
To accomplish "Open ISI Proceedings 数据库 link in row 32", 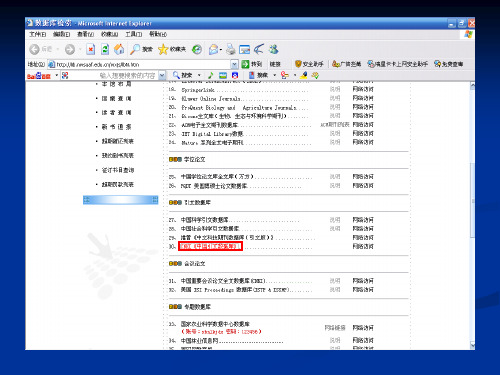I will pyautogui.click(x=235, y=290).
